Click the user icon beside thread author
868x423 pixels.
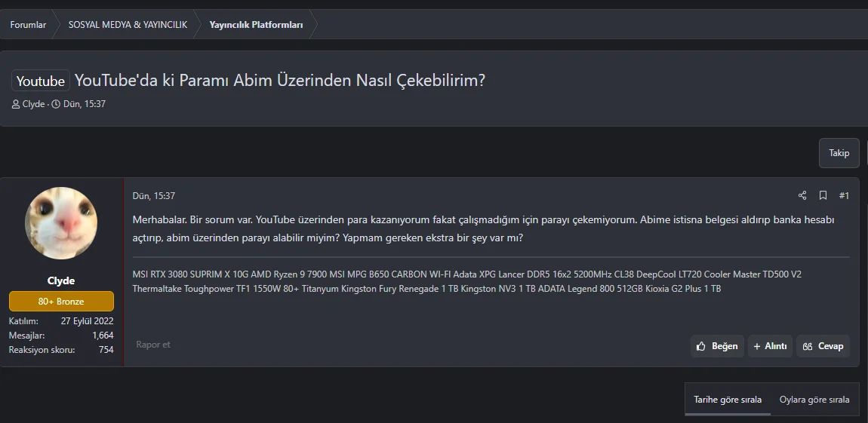(16, 104)
